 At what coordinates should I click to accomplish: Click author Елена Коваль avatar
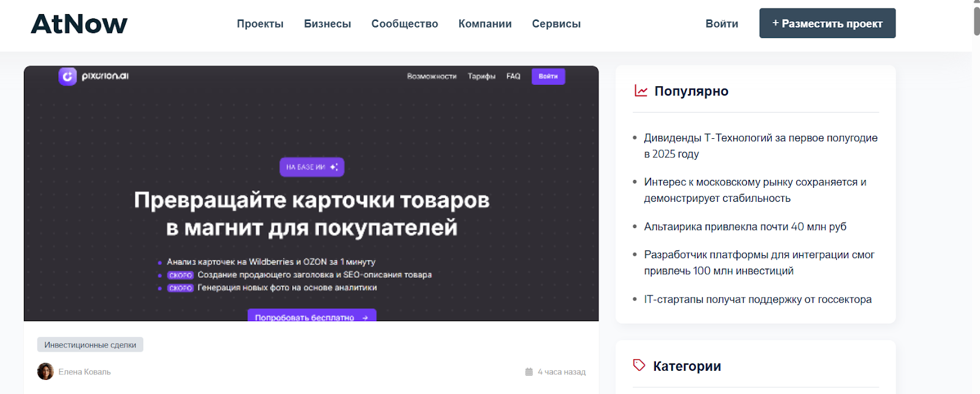point(45,371)
